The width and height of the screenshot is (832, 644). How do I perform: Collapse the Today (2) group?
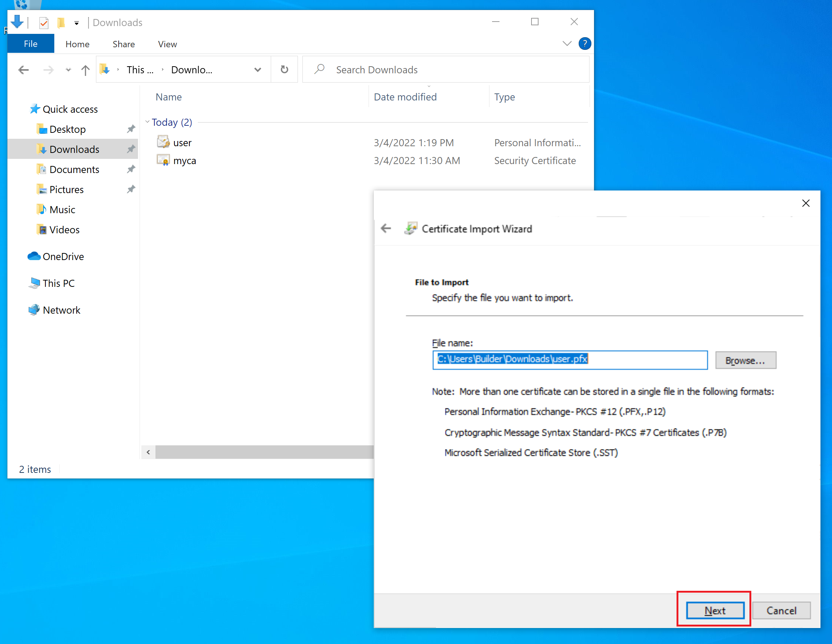pos(147,122)
